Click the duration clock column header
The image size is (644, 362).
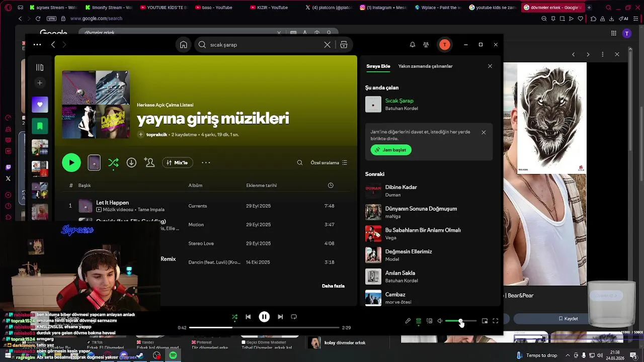coord(331,186)
